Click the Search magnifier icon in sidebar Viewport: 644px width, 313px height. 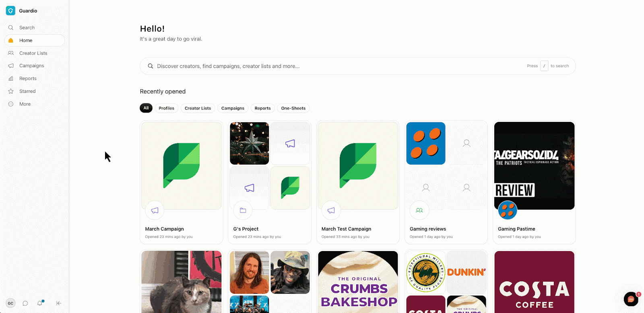click(11, 28)
